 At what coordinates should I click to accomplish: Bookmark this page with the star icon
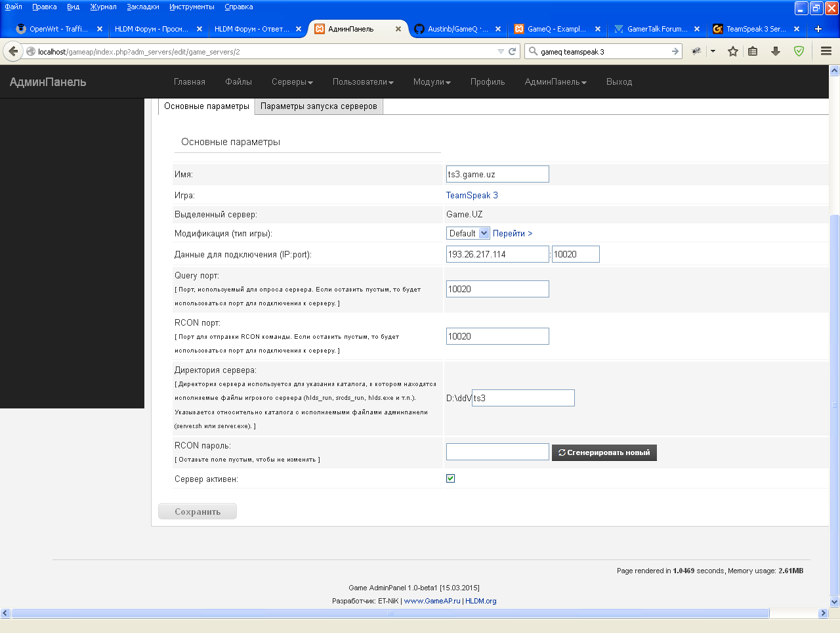tap(733, 51)
